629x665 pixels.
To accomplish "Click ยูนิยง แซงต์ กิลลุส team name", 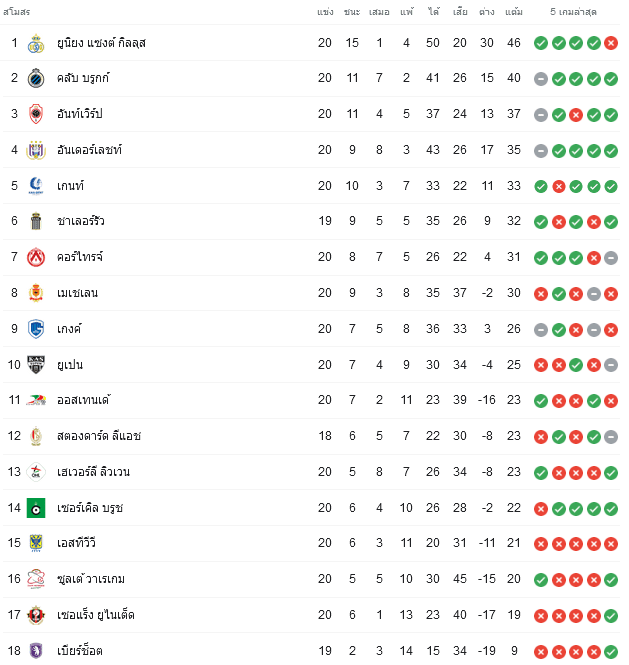I will coord(101,43).
